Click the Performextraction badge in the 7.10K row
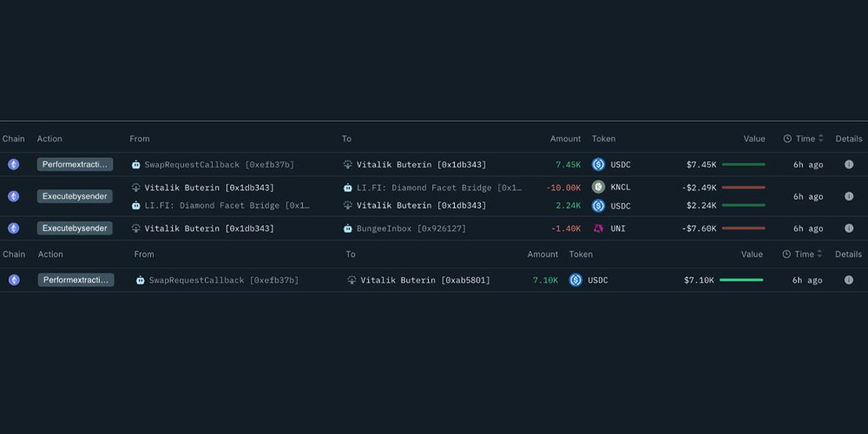The width and height of the screenshot is (868, 434). pyautogui.click(x=76, y=280)
